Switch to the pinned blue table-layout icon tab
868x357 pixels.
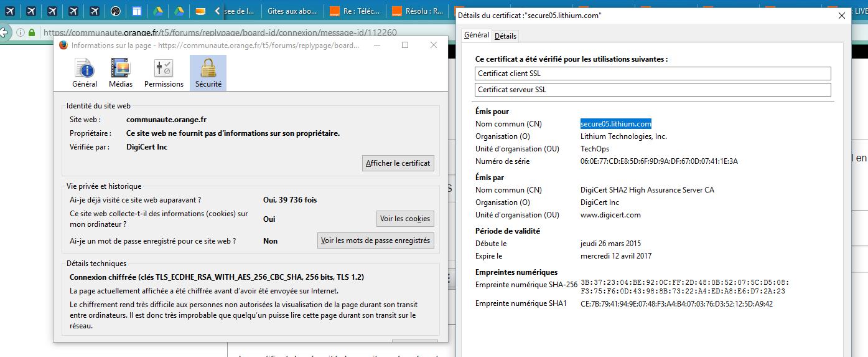coord(137,11)
